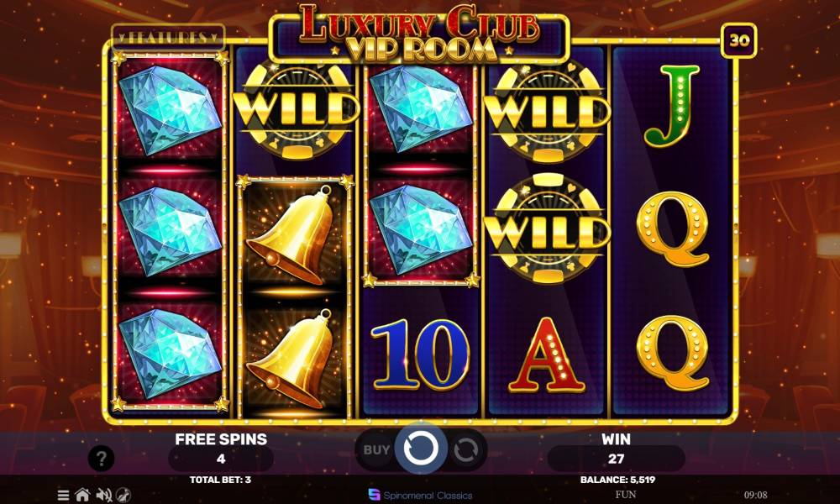Image resolution: width=840 pixels, height=504 pixels.
Task: Select the Total Bet label
Action: click(x=220, y=480)
